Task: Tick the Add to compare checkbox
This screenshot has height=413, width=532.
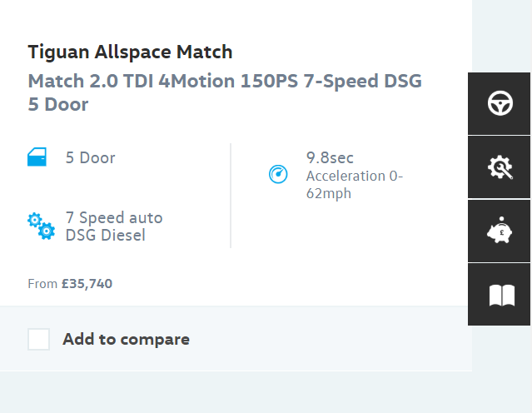Action: tap(38, 339)
